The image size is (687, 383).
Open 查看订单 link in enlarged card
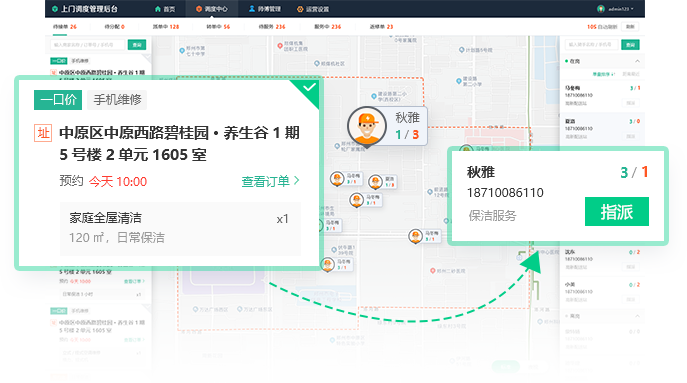(x=270, y=181)
